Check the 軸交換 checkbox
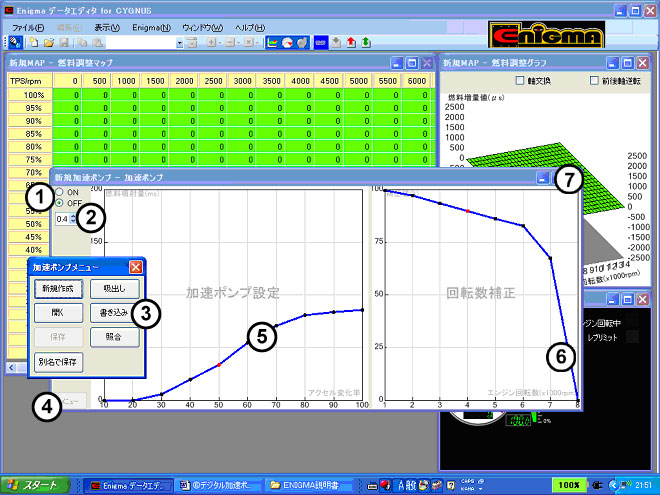Viewport: 660px width, 495px height. (x=520, y=80)
